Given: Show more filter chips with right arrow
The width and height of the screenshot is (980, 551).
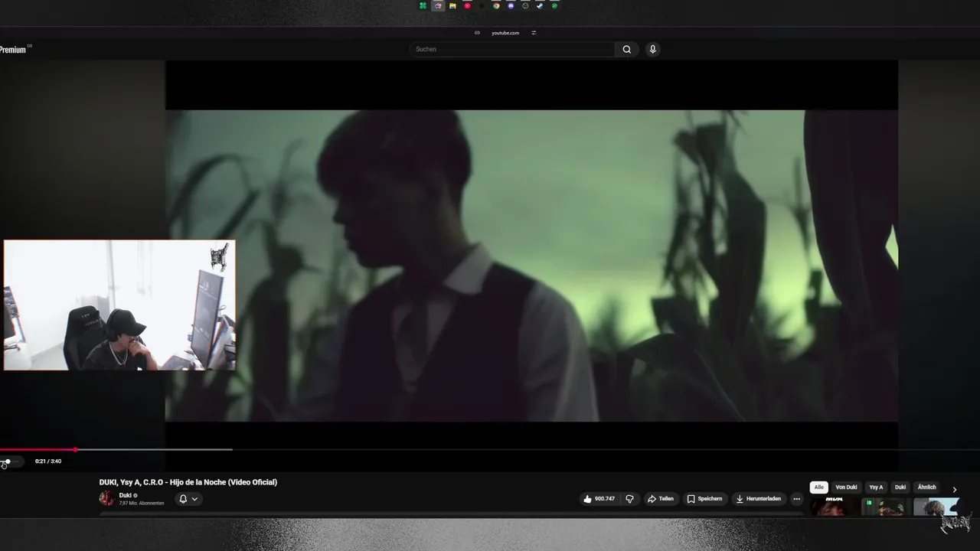Looking at the screenshot, I should coord(954,489).
